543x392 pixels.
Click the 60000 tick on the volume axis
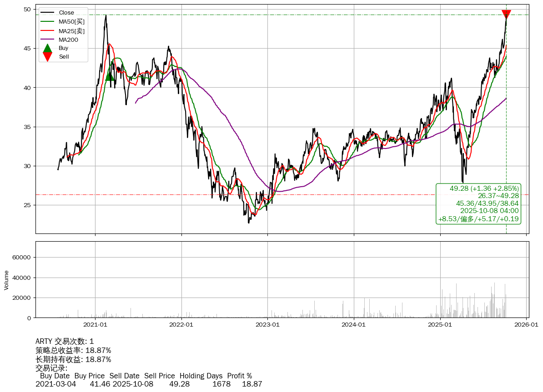coord(21,257)
